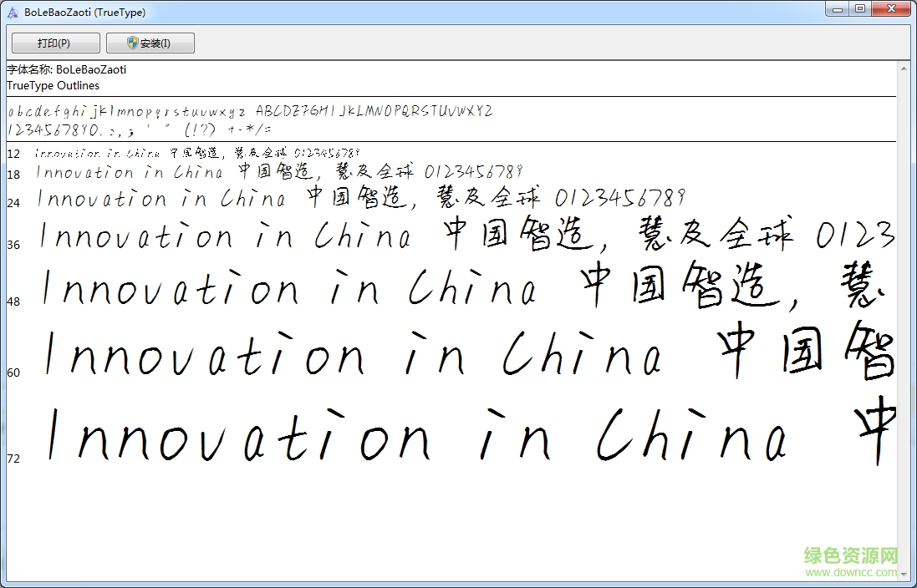Click the size 48 sample label
The width and height of the screenshot is (917, 588).
click(13, 302)
